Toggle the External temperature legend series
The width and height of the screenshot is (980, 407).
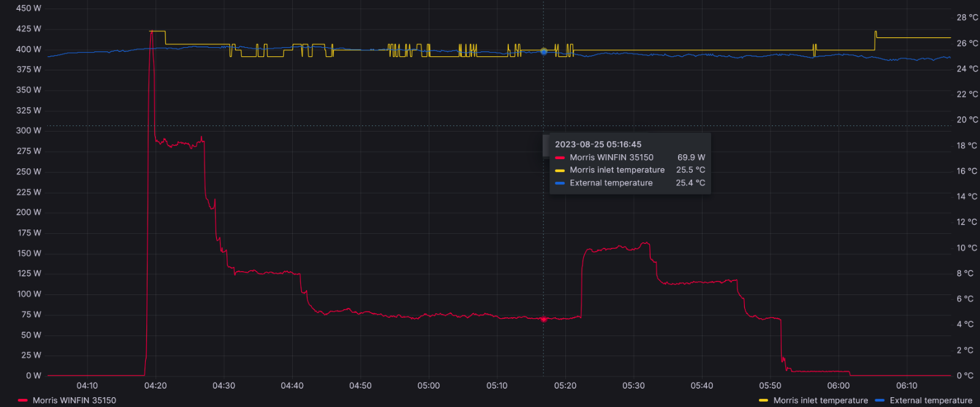click(931, 400)
